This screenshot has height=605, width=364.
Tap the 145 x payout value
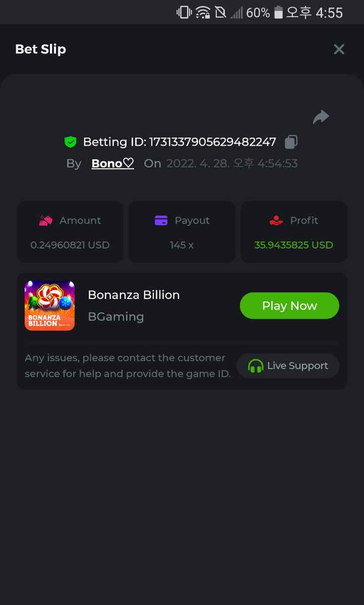point(181,245)
